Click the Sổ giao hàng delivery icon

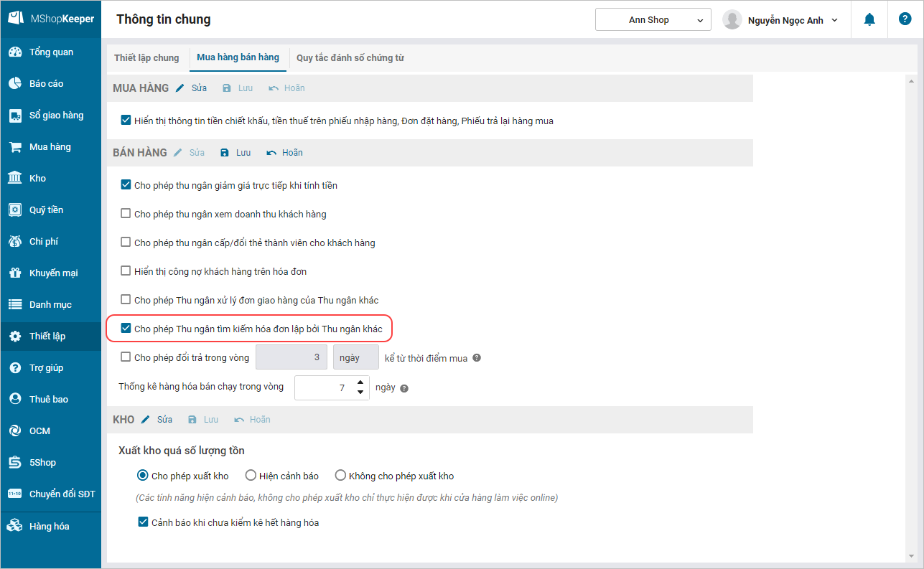15,116
